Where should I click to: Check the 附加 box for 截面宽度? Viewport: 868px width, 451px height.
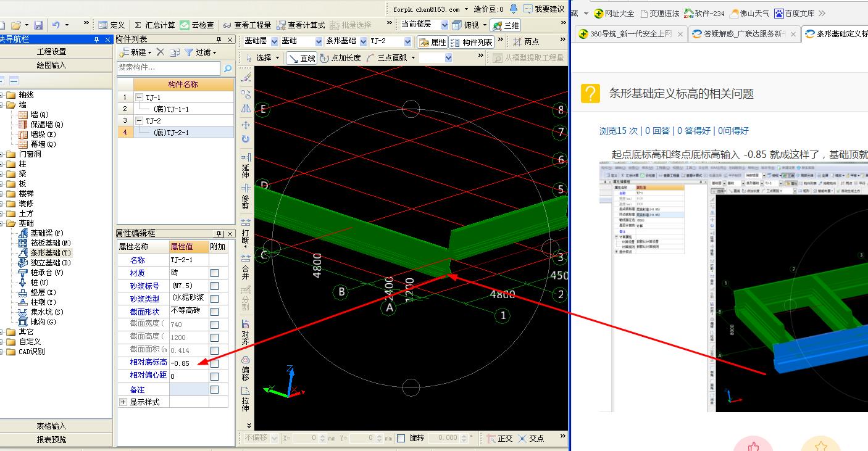click(x=214, y=325)
